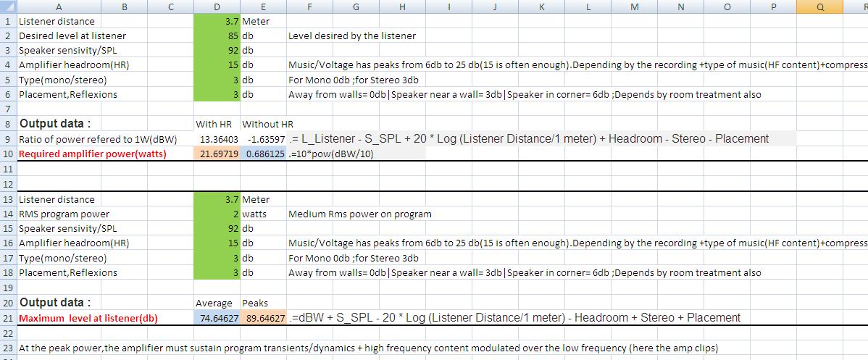Click the 3.7 value in row 1
This screenshot has width=868, height=360.
217,22
